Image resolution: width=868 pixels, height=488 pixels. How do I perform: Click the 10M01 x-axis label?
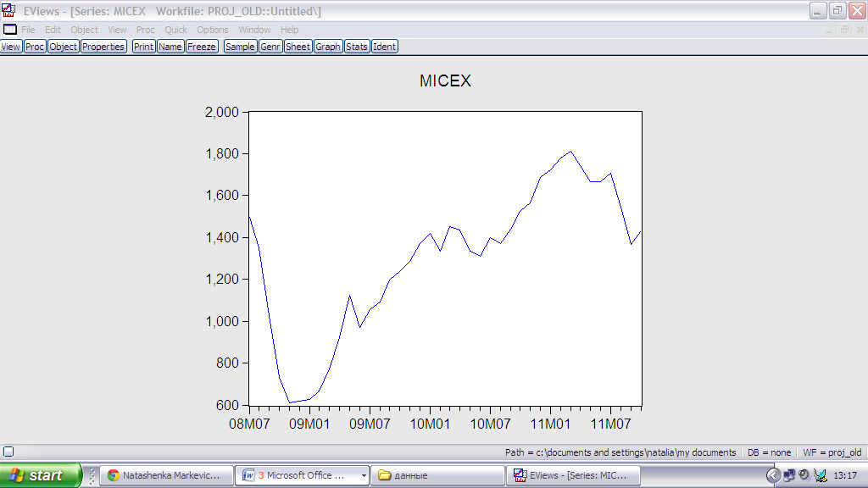tap(430, 424)
